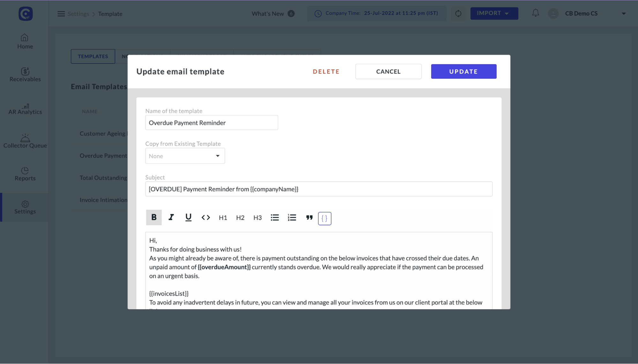Viewport: 638px width, 364px height.
Task: Switch to the TEMPLATES tab
Action: (93, 56)
